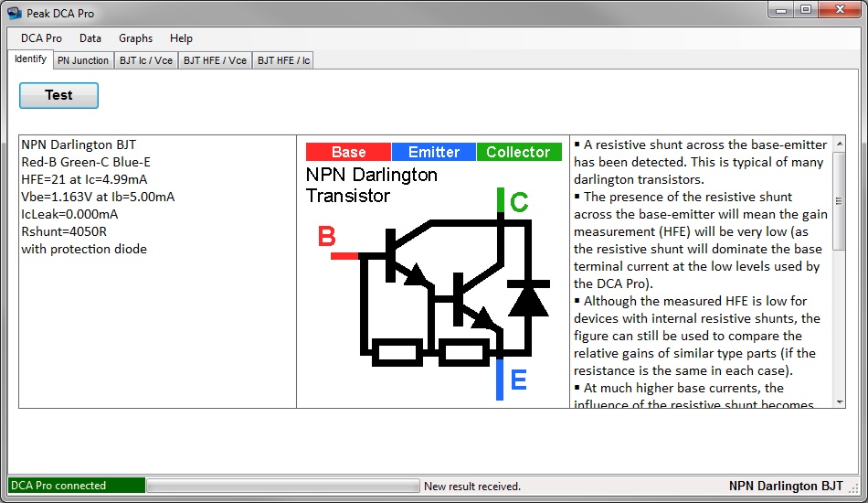Click the window resize grip in status bar
The height and width of the screenshot is (503, 868).
(853, 488)
